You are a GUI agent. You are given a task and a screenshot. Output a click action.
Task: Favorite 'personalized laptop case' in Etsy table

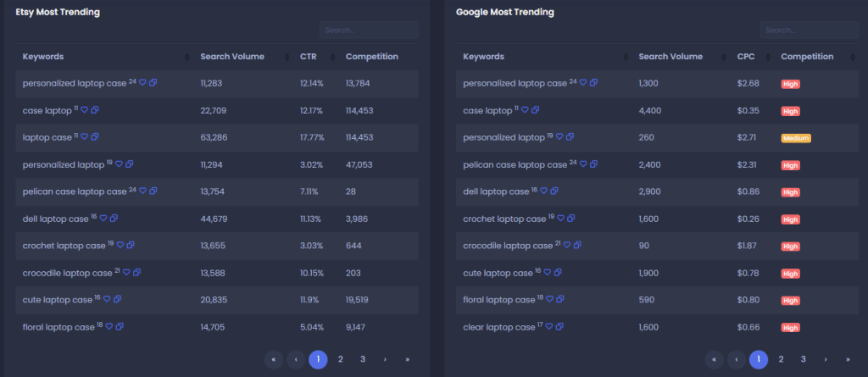[143, 83]
